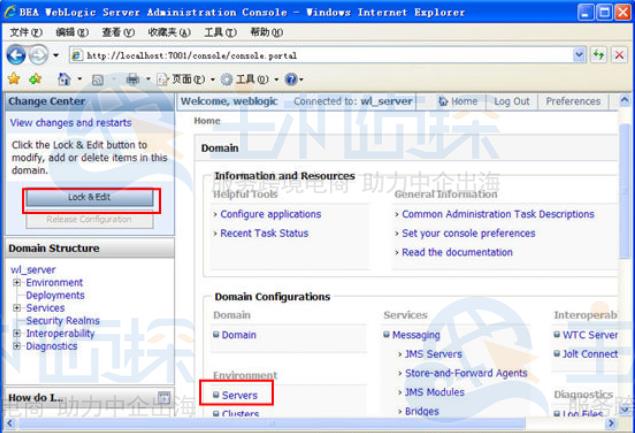Expand the Interoperability tree node
This screenshot has height=433, width=635.
coord(17,333)
